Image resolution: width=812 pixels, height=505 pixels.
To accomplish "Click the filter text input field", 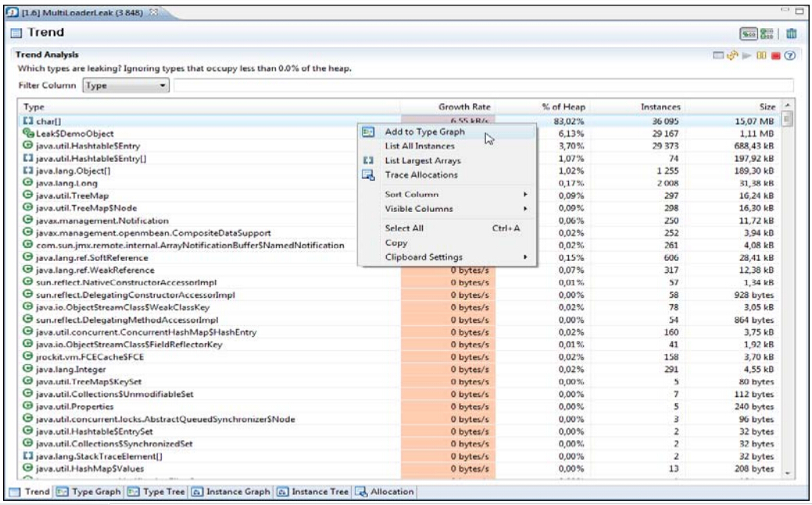I will click(483, 85).
